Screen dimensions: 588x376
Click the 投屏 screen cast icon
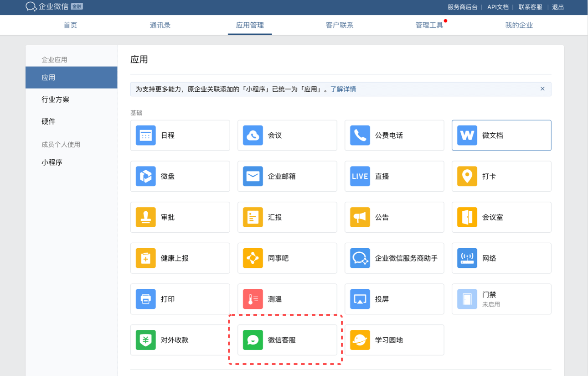tap(360, 299)
